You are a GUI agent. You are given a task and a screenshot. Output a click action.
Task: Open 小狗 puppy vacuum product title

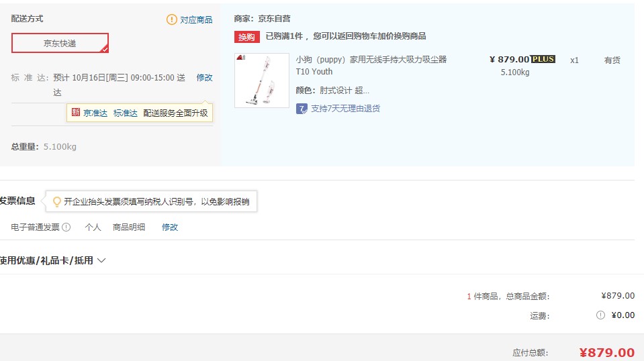click(371, 65)
